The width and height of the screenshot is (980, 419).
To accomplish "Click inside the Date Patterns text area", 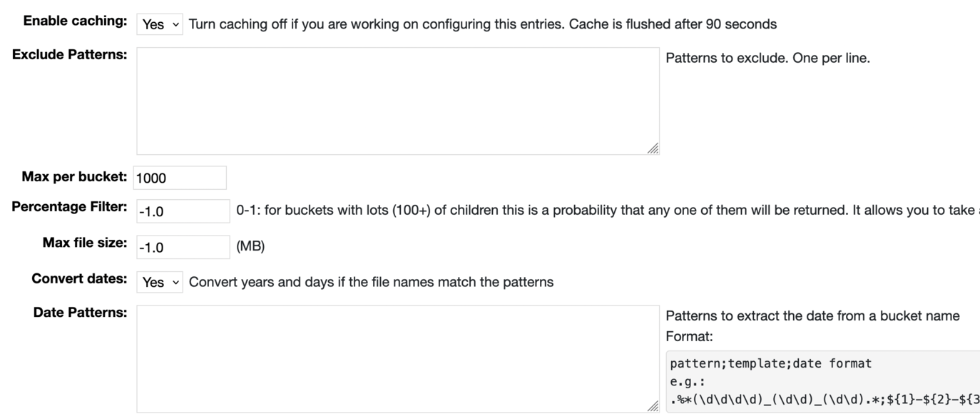I will (397, 358).
